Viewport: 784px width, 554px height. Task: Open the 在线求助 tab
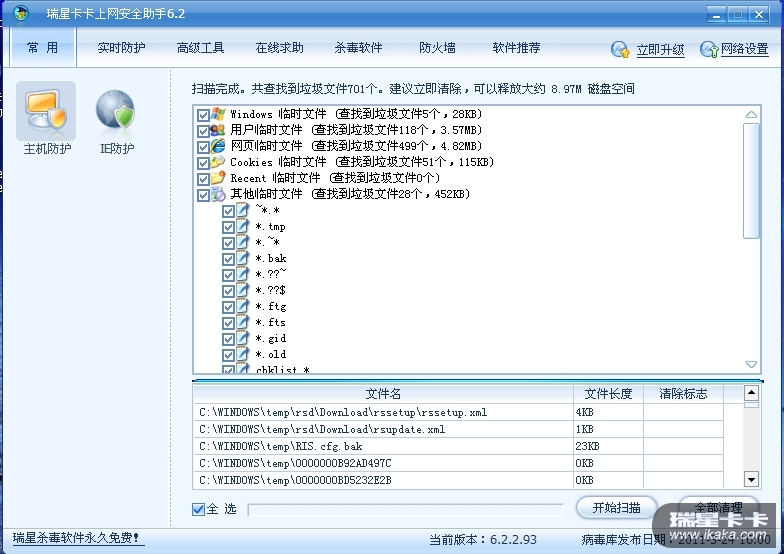coord(280,48)
